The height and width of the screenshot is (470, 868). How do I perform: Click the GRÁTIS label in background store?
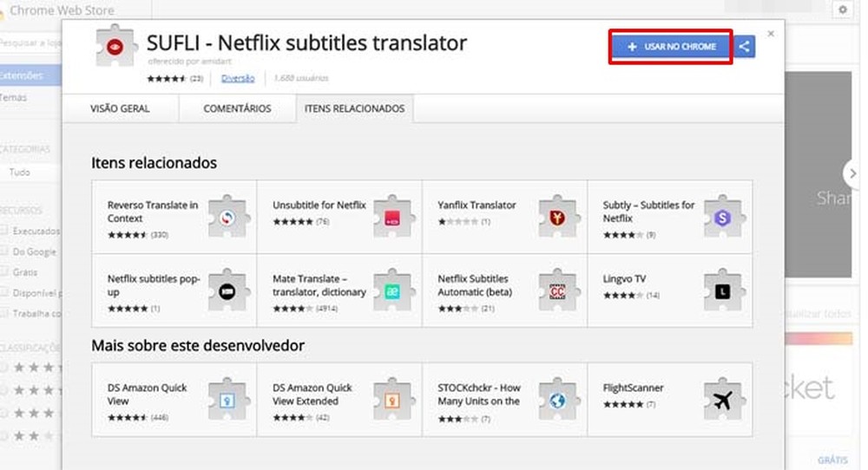832,460
